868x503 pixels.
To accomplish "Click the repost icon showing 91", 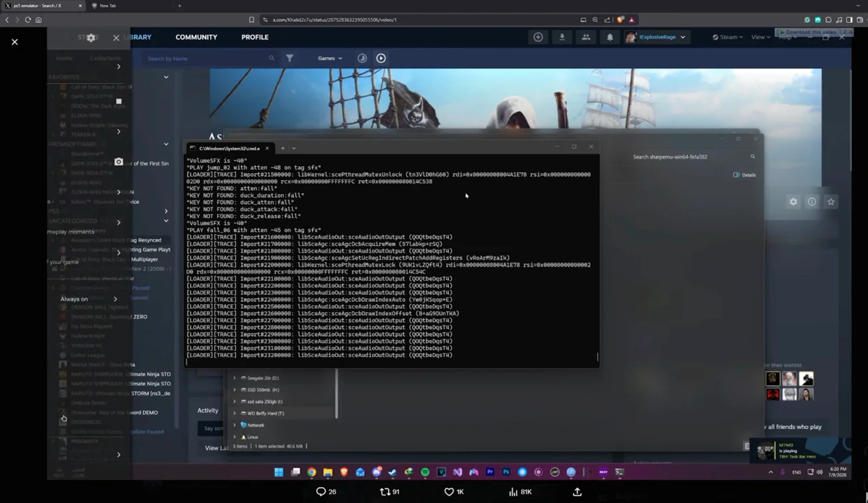I will pos(389,492).
